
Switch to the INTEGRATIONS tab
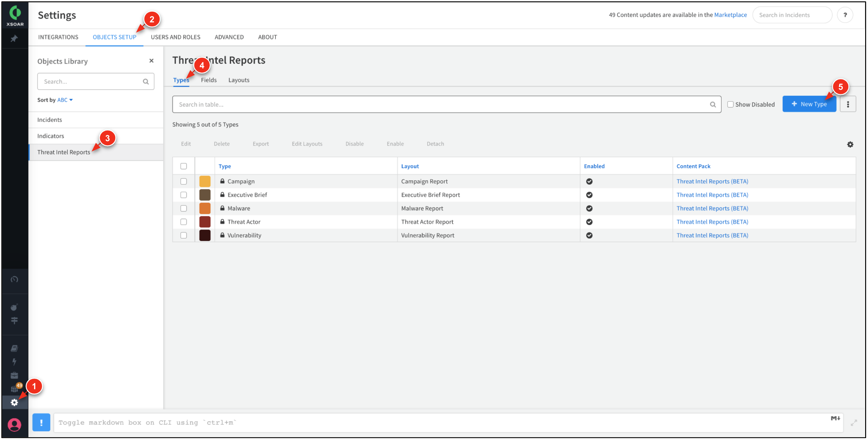[x=58, y=37]
